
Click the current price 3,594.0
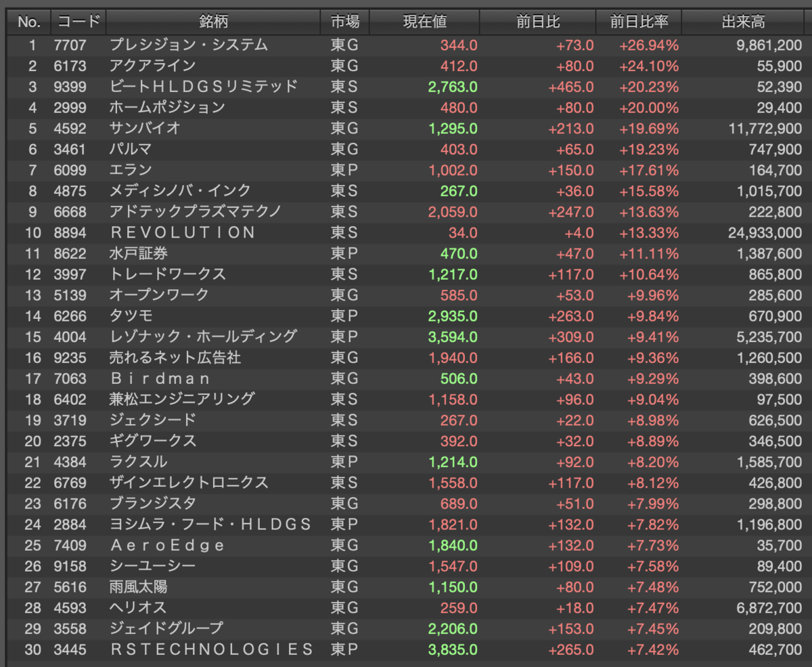pyautogui.click(x=453, y=337)
